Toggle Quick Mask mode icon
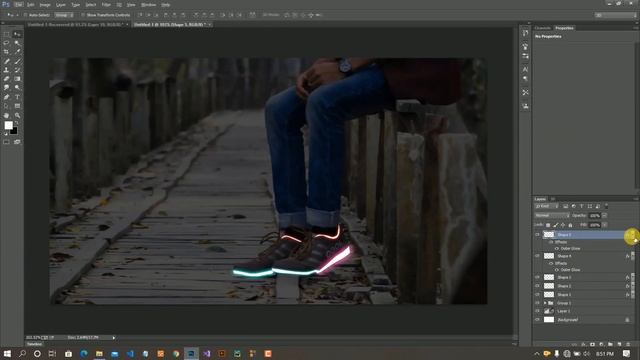This screenshot has height=360, width=640. point(7,142)
